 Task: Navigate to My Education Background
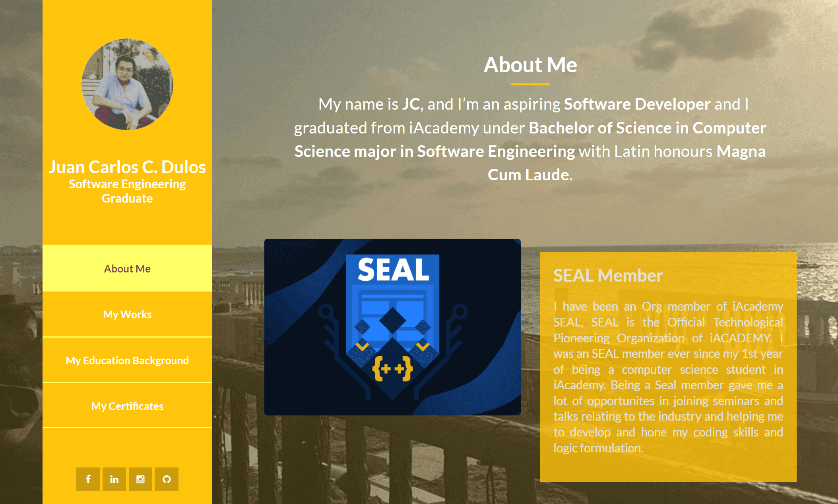[127, 360]
